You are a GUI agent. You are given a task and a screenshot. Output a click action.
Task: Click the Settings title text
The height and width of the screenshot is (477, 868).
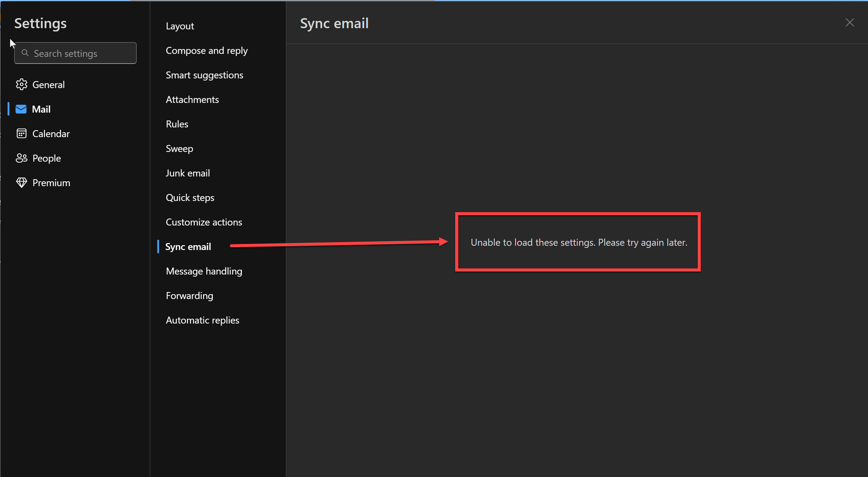pos(41,23)
